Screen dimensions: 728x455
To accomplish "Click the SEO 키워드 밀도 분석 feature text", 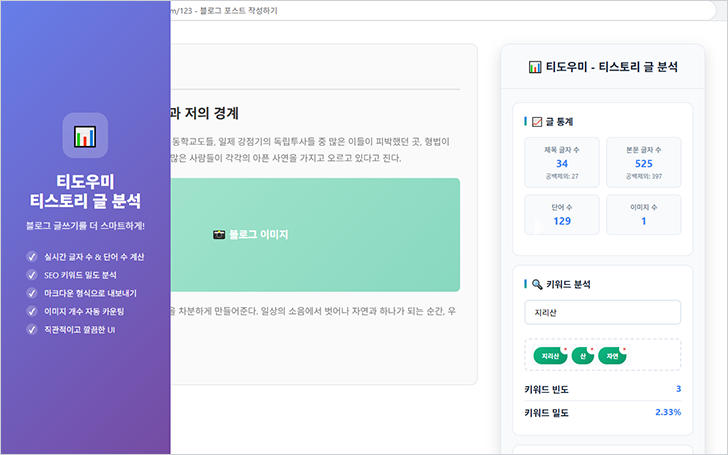I will click(x=80, y=275).
